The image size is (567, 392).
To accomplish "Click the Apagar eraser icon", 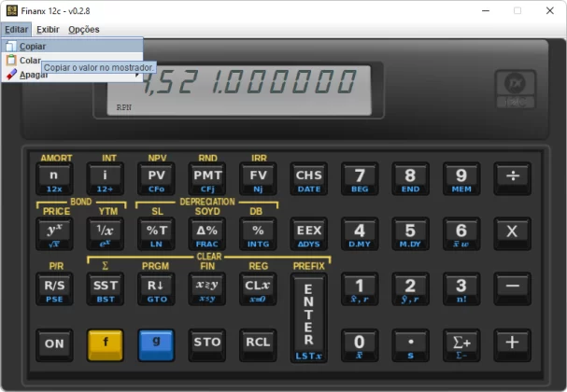I will click(x=11, y=75).
